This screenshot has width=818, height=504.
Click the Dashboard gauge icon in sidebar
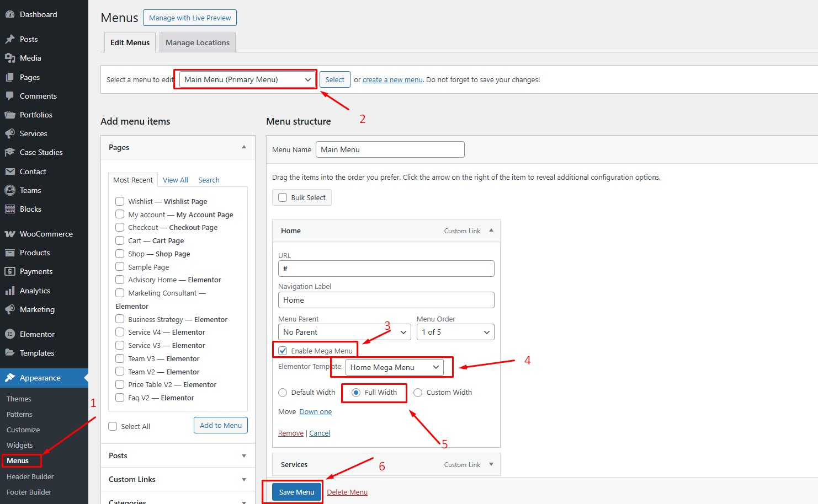click(x=10, y=14)
